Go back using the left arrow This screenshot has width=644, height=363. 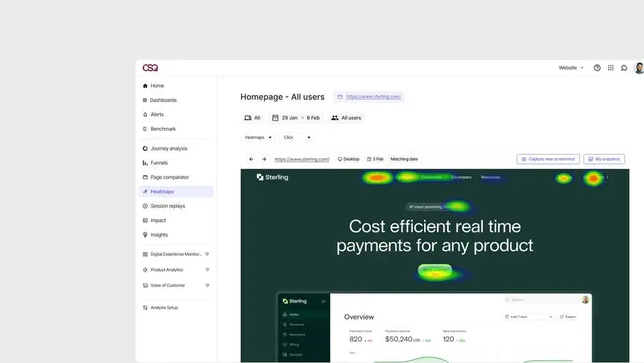point(251,159)
